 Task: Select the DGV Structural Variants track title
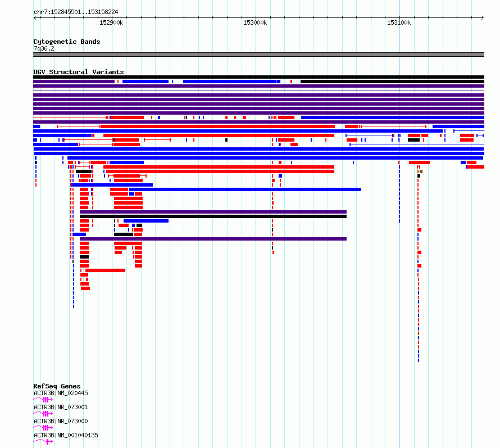pyautogui.click(x=79, y=72)
